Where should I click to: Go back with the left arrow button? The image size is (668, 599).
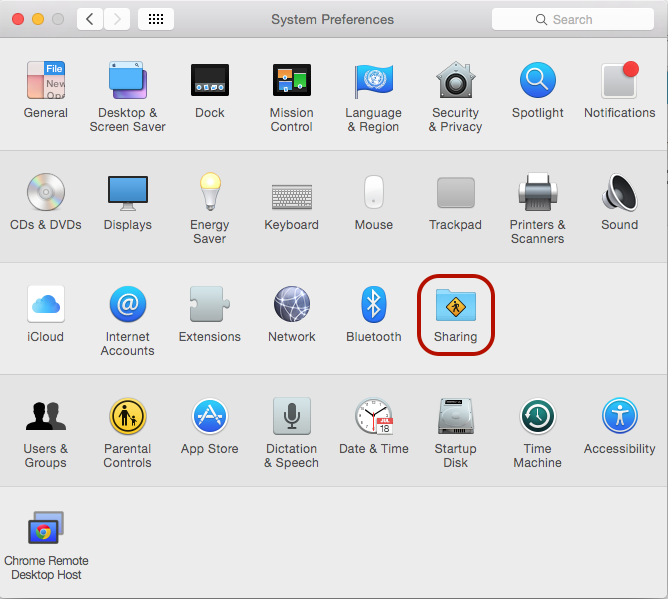click(x=89, y=19)
